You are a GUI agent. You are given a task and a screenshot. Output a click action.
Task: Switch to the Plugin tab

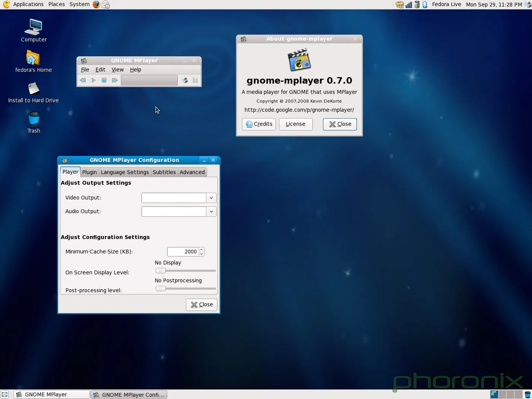pos(90,172)
